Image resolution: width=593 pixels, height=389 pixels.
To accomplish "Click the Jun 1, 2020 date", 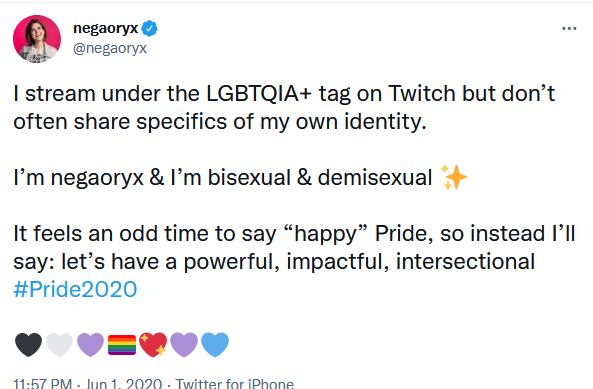I will (x=124, y=383).
